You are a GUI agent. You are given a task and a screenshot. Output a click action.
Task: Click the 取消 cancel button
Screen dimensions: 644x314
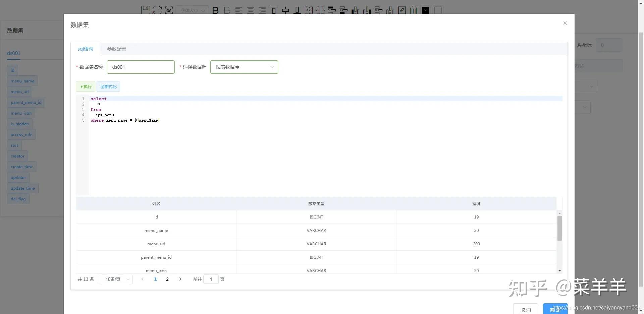pos(526,310)
